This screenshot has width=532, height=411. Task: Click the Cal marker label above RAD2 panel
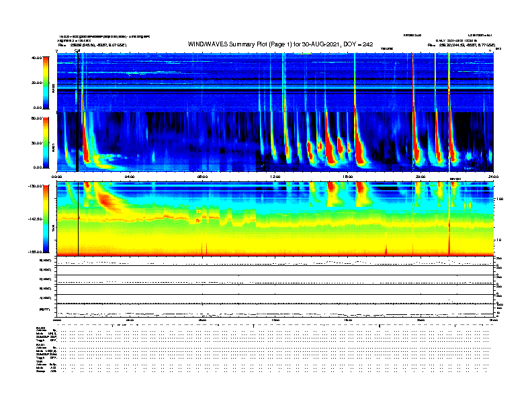pos(77,50)
